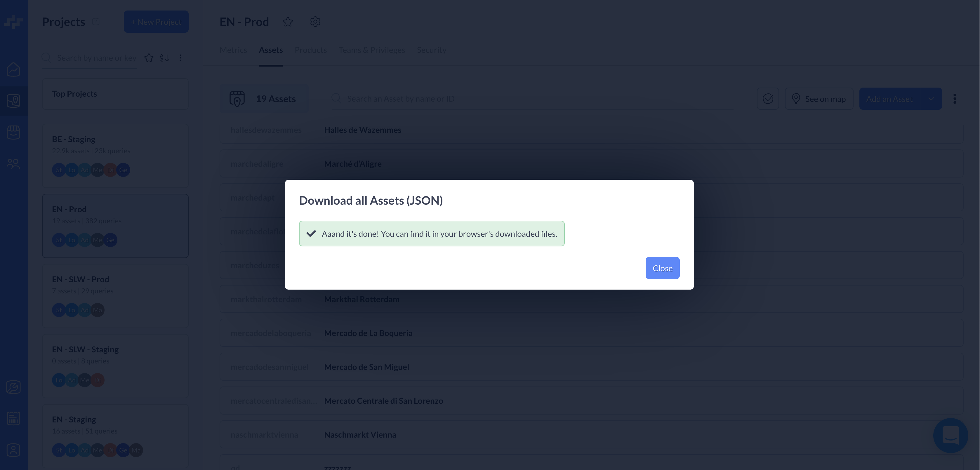Open the users team sidebar icon

pos(14,164)
